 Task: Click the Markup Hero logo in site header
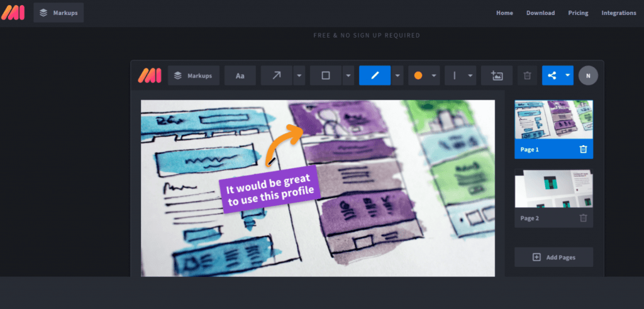click(x=13, y=13)
